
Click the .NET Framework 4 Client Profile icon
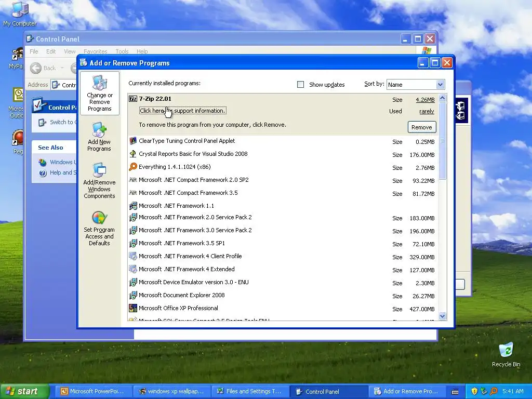pos(133,256)
